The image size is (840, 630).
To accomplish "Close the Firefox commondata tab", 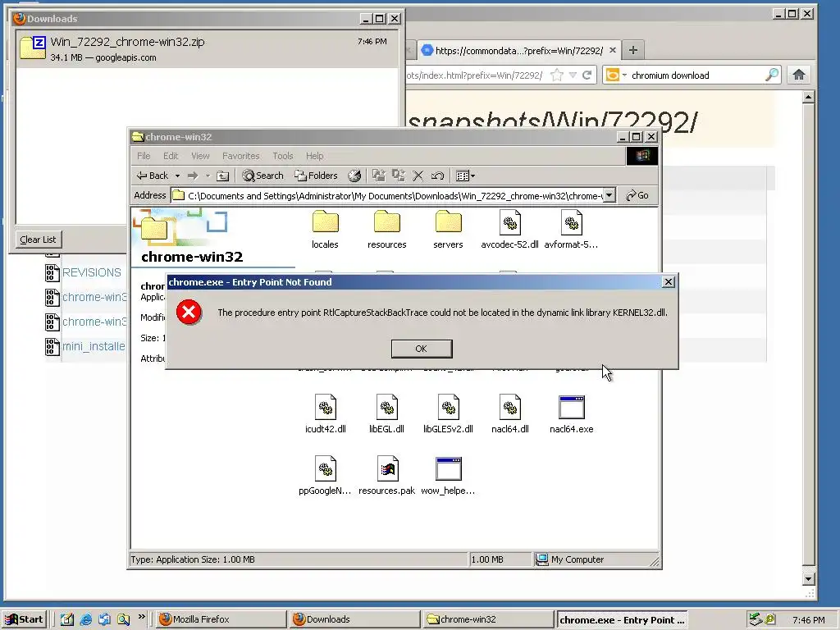I will pyautogui.click(x=612, y=50).
